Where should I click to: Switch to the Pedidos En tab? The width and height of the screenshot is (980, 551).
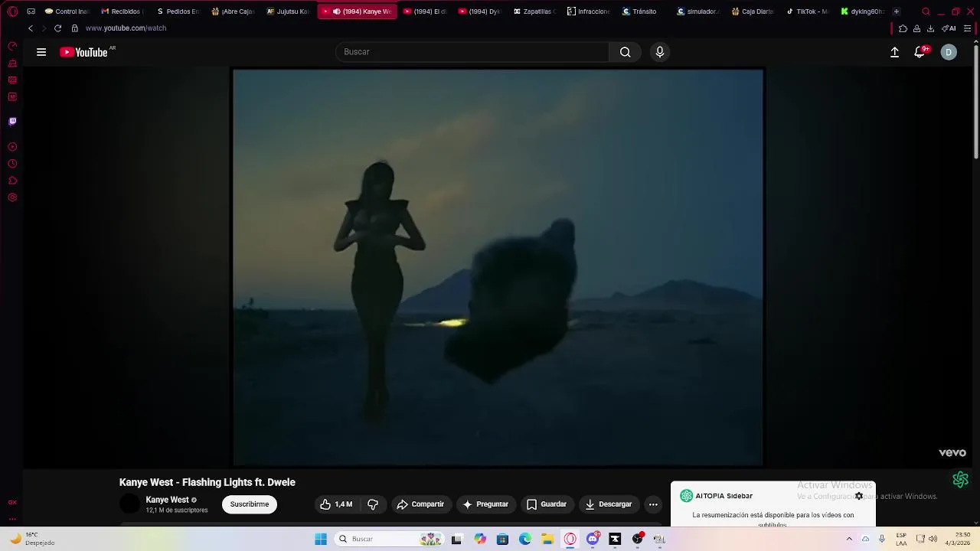coord(178,11)
